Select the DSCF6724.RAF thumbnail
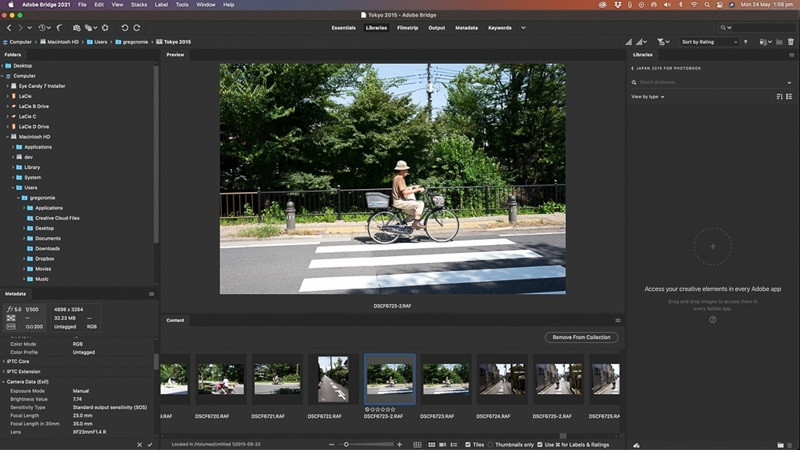 tap(502, 379)
